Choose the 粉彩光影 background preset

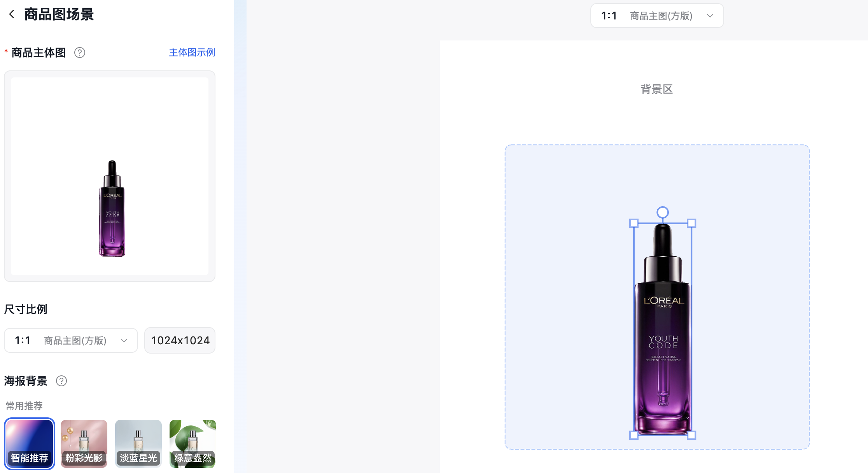point(84,443)
